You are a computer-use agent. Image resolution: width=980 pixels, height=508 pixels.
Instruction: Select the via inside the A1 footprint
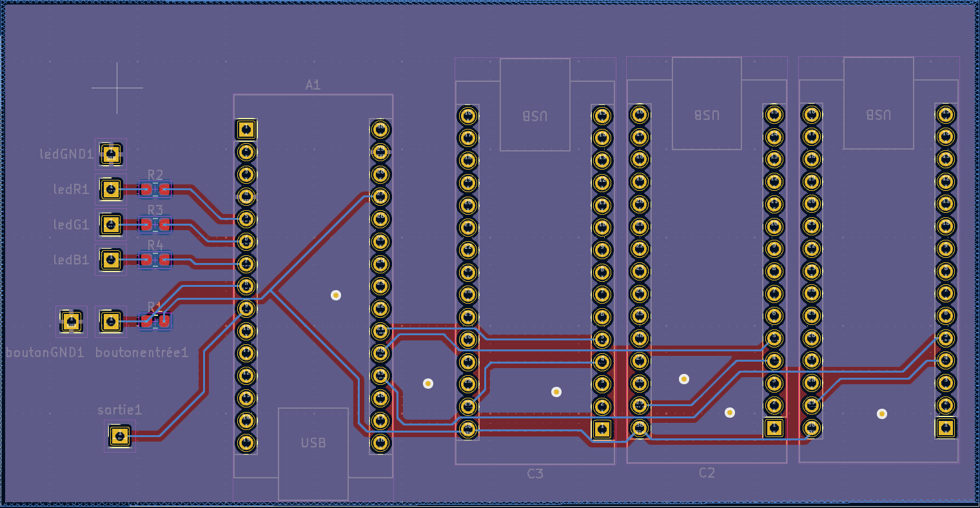point(336,295)
